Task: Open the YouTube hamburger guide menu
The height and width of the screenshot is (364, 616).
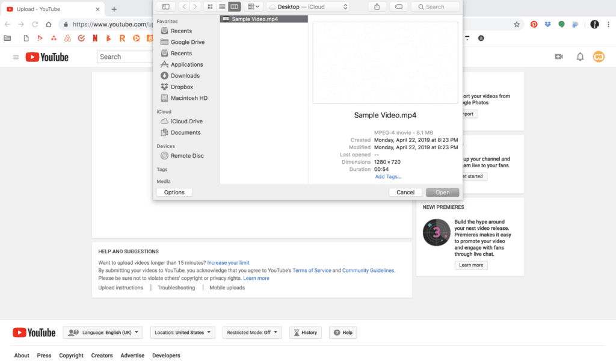Action: coord(16,57)
